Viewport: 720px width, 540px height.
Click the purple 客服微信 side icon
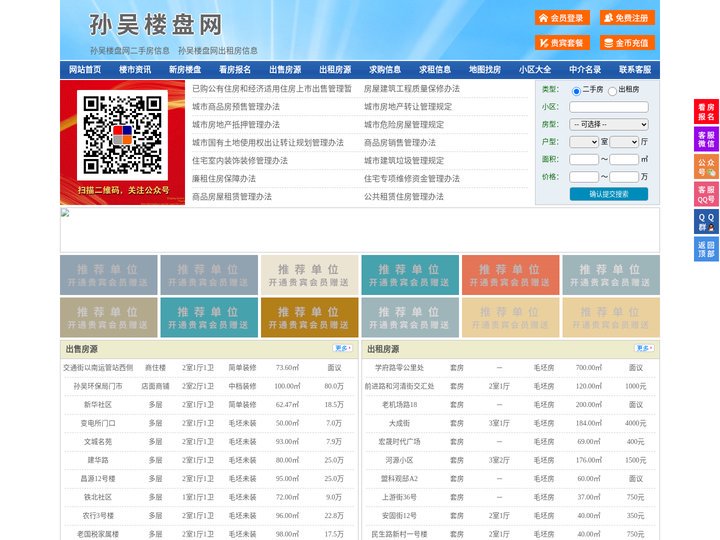706,139
